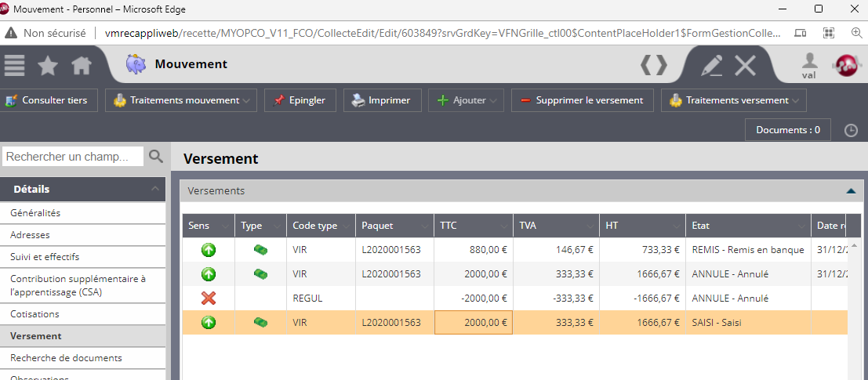Click money icon in 880,00 € row
The height and width of the screenshot is (380, 868).
(x=261, y=250)
